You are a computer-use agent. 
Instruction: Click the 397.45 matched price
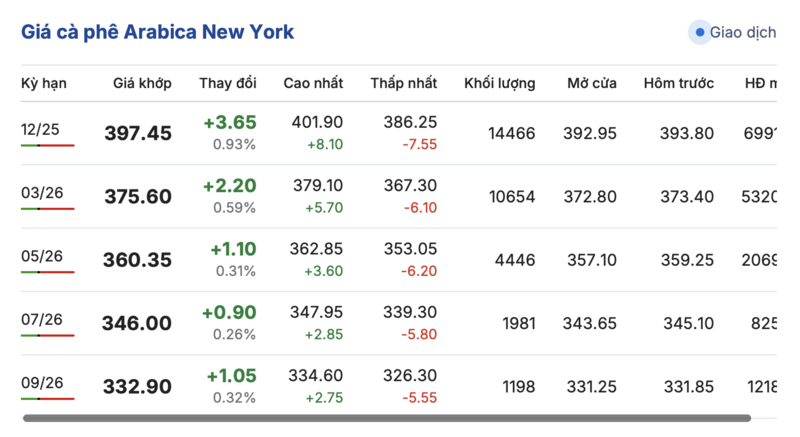[137, 134]
